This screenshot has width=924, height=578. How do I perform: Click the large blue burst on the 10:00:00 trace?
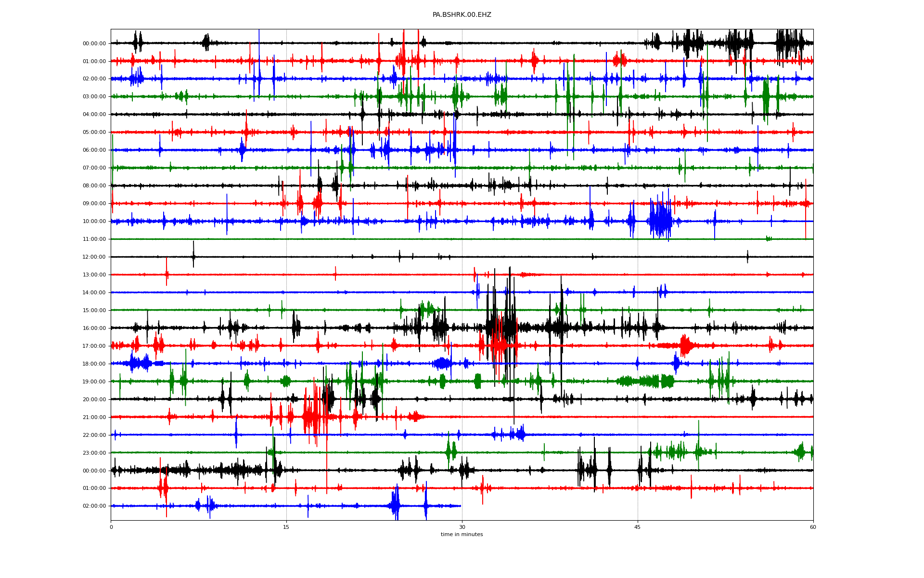click(x=661, y=221)
